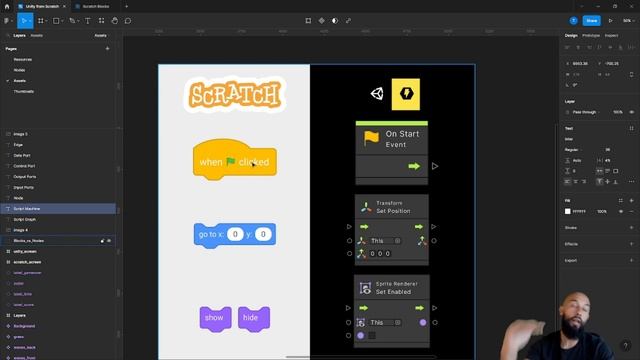Click the Share button
640x360 pixels.
tap(591, 21)
